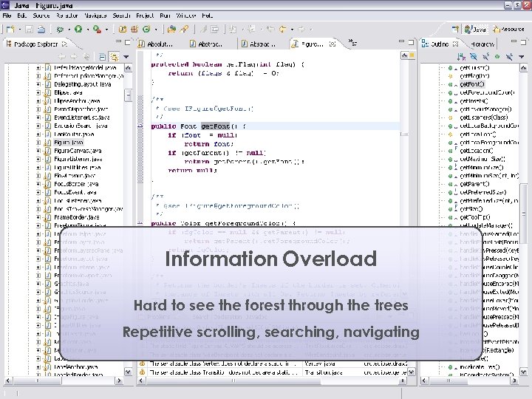Switch to the Resource perspective button

509,30
